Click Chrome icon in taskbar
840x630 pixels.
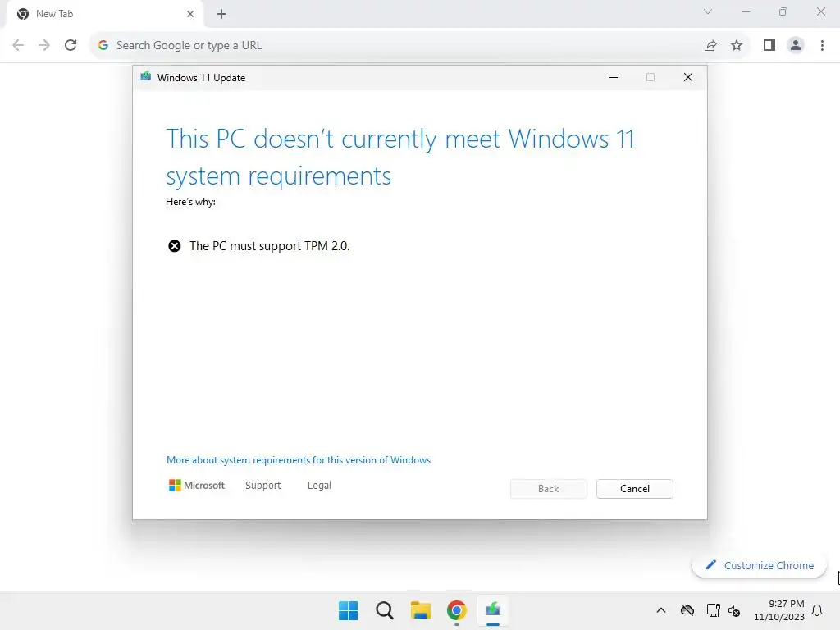coord(456,610)
